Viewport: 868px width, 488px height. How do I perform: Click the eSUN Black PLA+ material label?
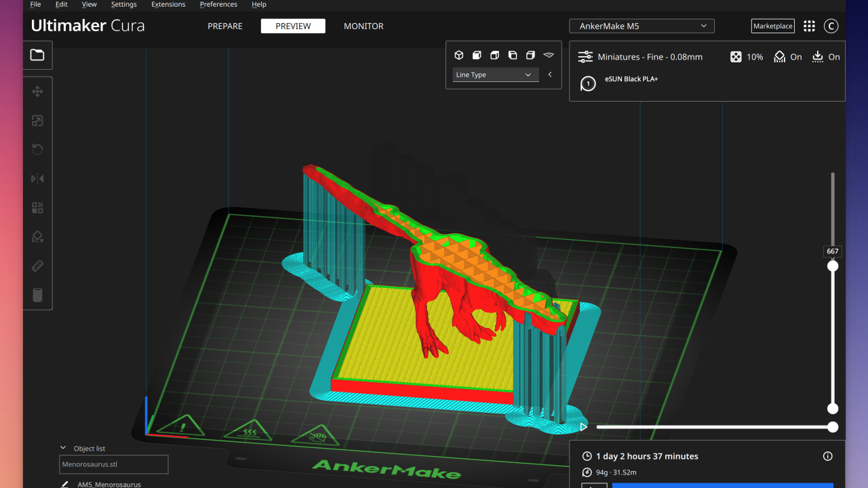point(631,79)
